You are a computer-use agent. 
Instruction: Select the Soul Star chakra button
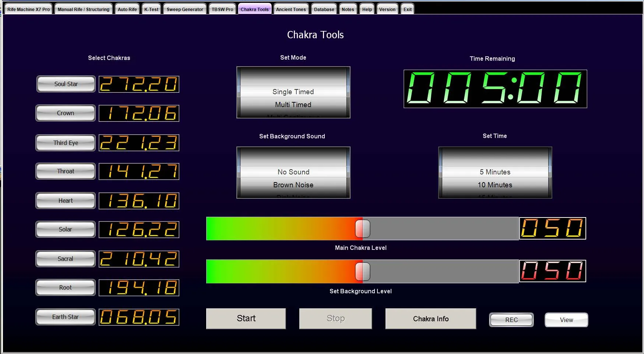[66, 84]
